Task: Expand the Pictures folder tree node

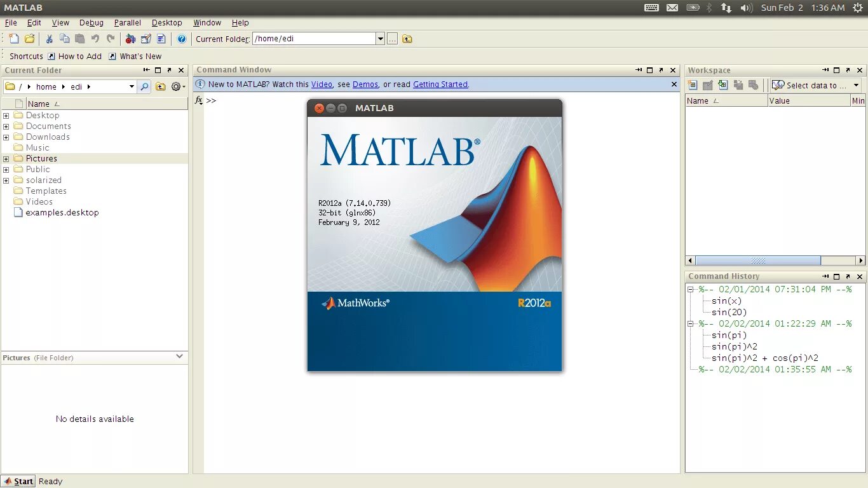Action: coord(6,159)
